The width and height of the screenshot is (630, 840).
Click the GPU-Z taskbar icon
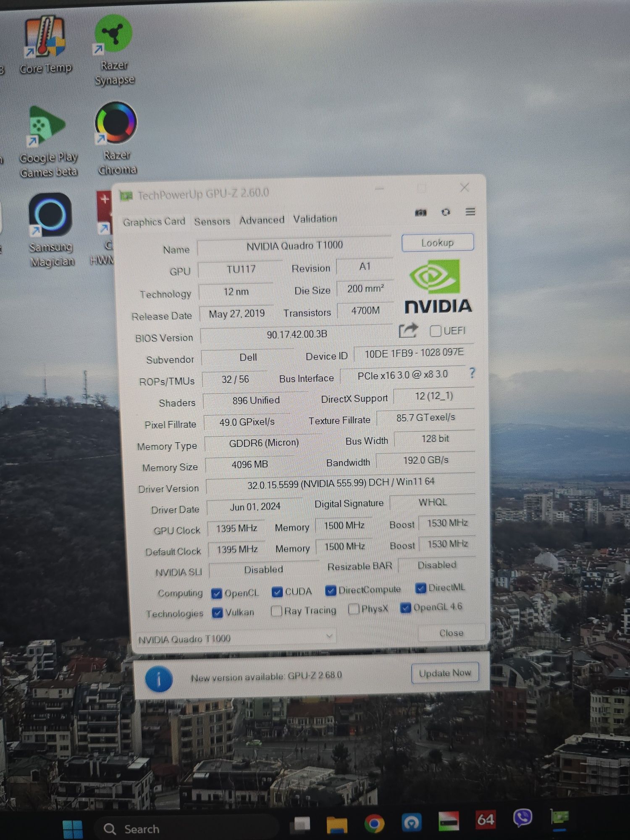pyautogui.click(x=559, y=817)
